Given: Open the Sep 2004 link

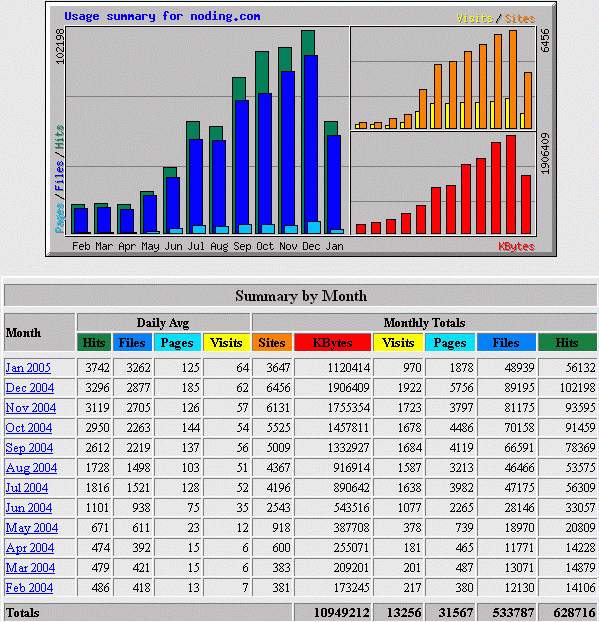Looking at the screenshot, I should pyautogui.click(x=29, y=448).
